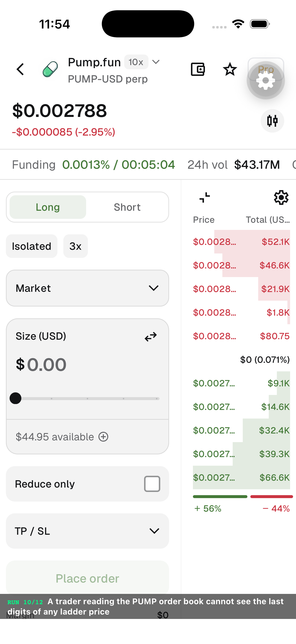This screenshot has height=644, width=296.
Task: Tap the 10x leverage badge
Action: tap(136, 62)
